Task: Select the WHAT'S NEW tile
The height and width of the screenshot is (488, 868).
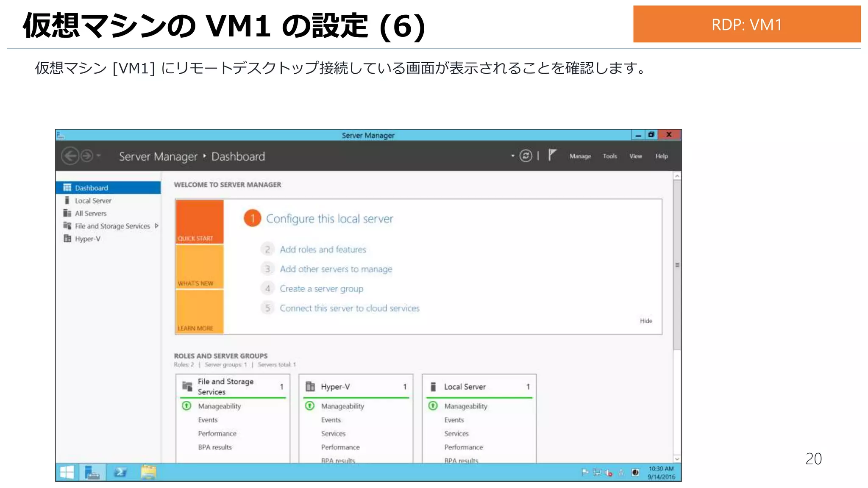Action: [x=200, y=267]
